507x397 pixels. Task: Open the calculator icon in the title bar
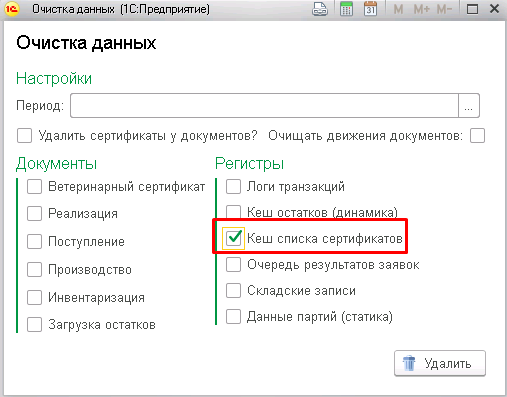tap(346, 9)
